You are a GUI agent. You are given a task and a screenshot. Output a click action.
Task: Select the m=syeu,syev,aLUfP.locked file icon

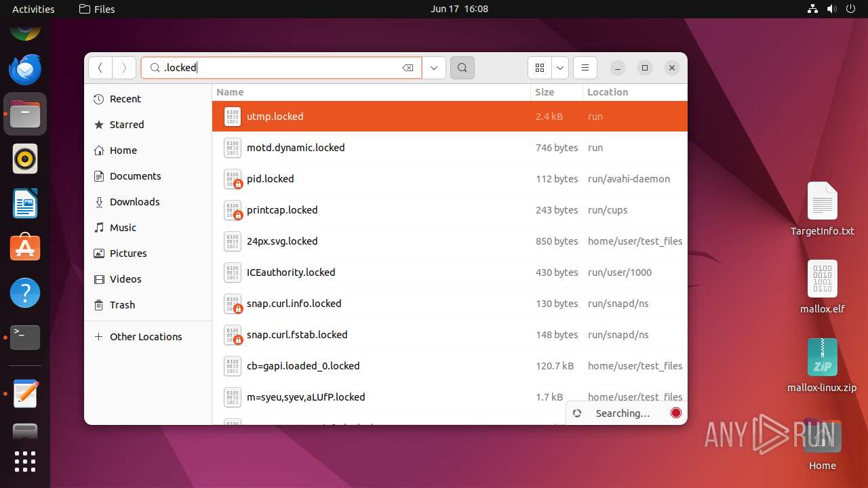[233, 397]
